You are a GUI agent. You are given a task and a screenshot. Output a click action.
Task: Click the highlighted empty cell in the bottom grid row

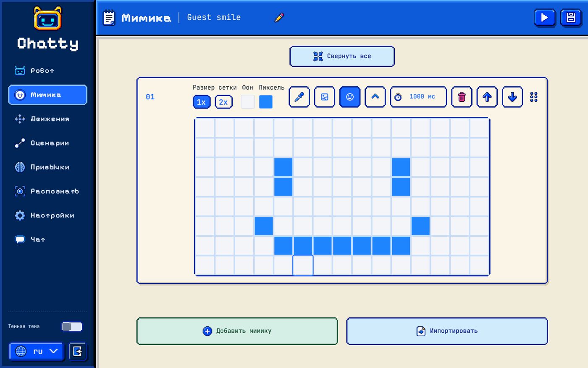tap(303, 265)
